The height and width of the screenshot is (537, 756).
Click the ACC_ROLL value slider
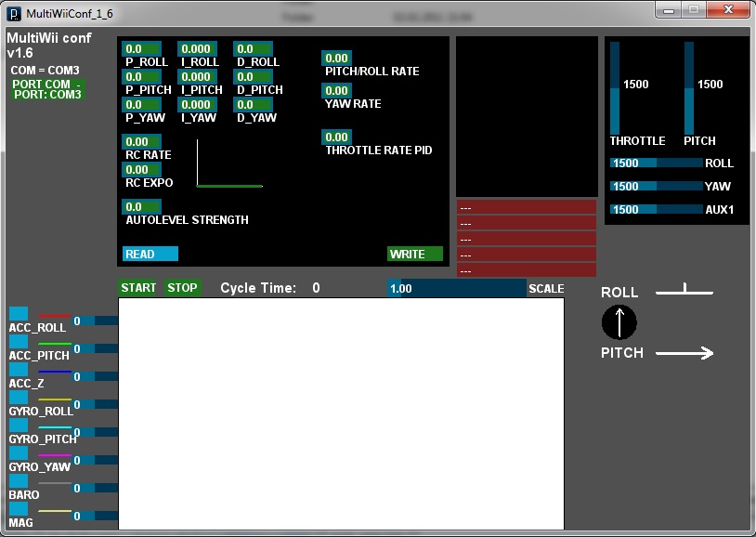[x=96, y=321]
